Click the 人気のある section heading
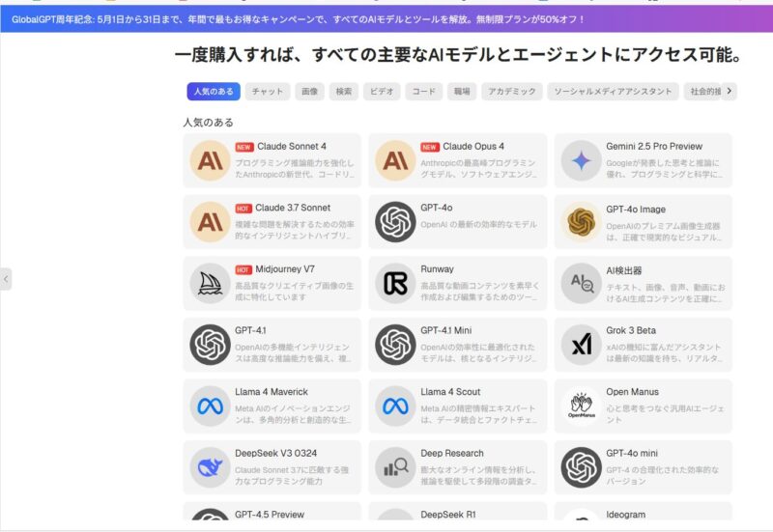The image size is (773, 532). tap(208, 123)
